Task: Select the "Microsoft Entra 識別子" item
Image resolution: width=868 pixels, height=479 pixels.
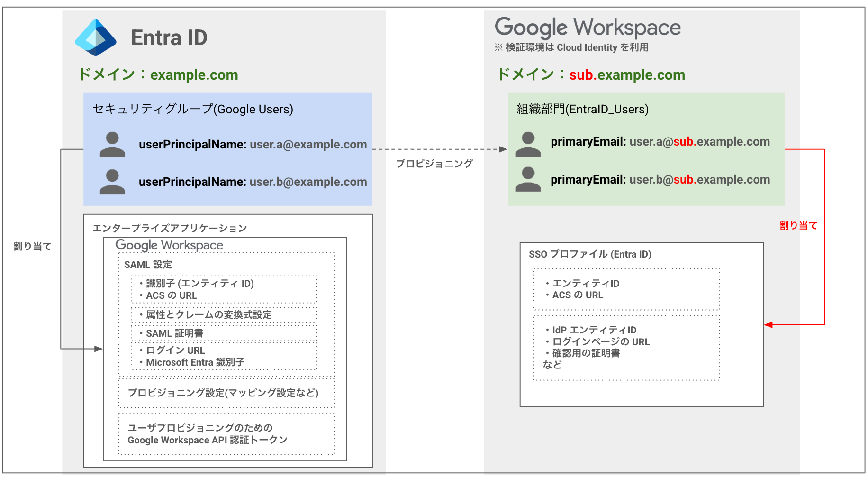Action: (x=195, y=362)
